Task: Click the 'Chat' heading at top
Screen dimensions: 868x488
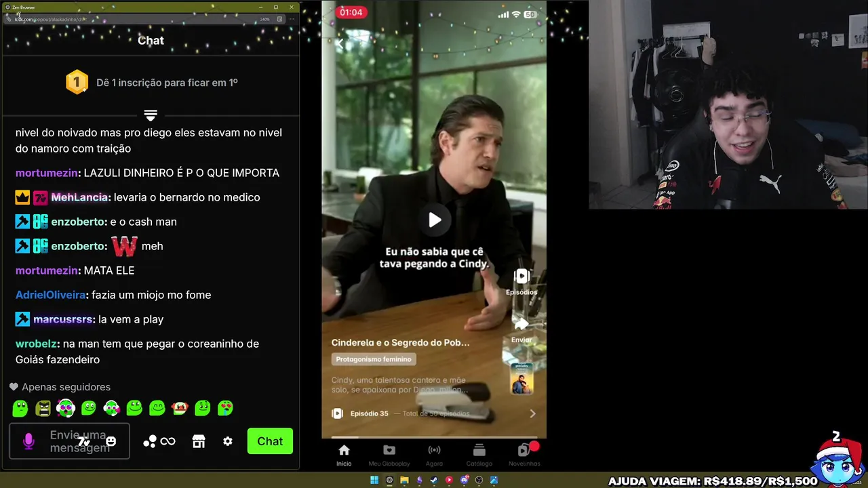Action: (x=151, y=40)
